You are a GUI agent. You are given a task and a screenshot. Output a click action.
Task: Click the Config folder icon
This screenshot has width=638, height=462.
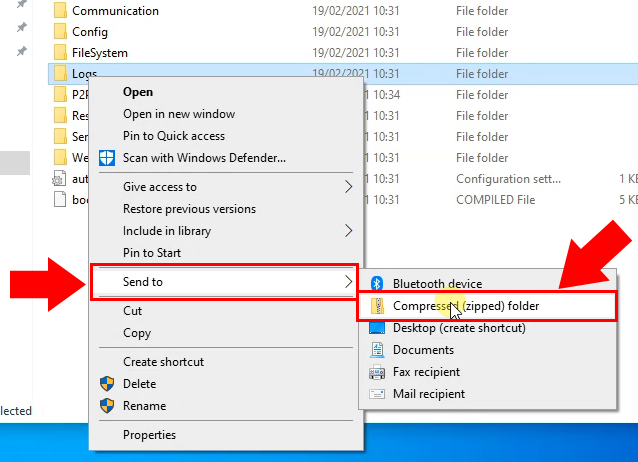pyautogui.click(x=60, y=32)
